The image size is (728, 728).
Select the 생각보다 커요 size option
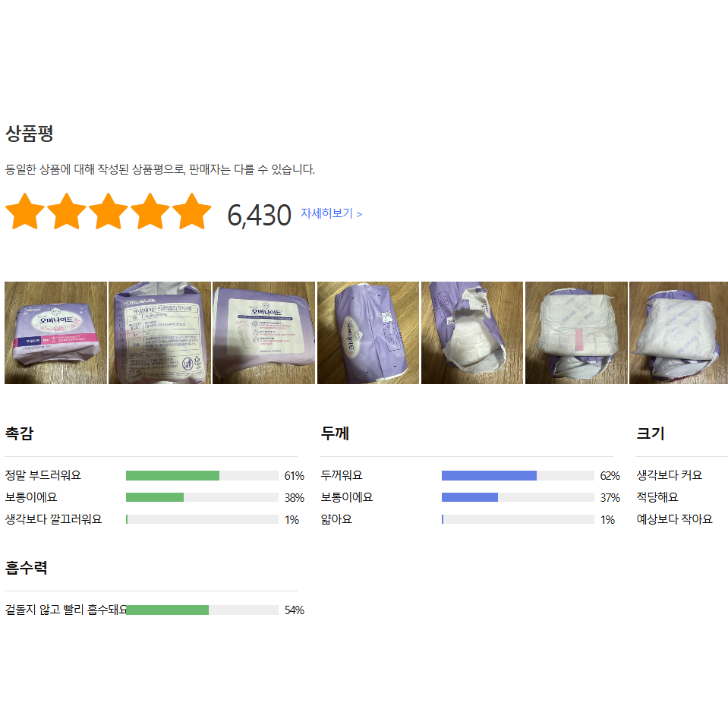point(670,476)
